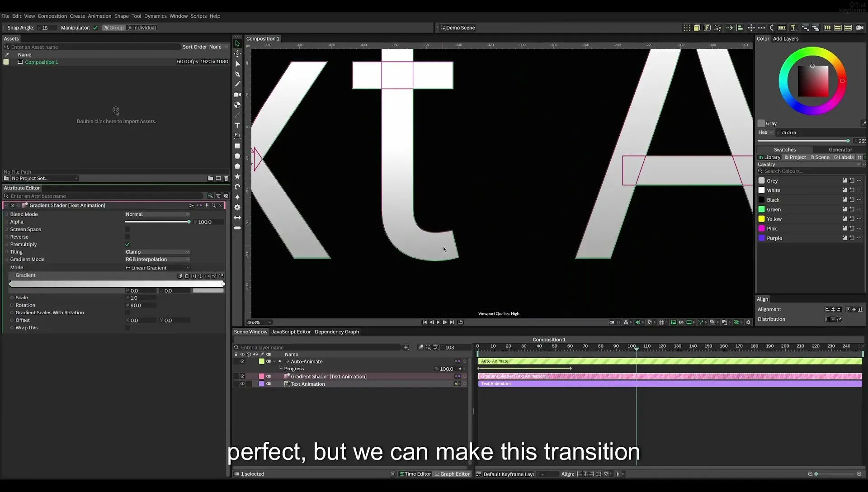This screenshot has height=492, width=868.
Task: Enable Gradient Scales With Rotation checkbox
Action: (x=127, y=313)
